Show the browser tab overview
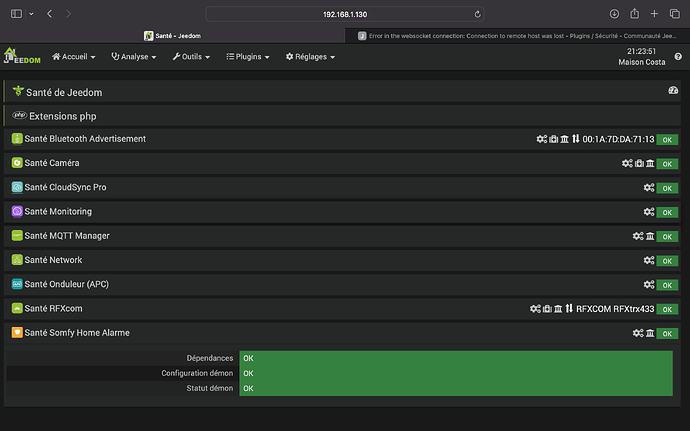 click(x=675, y=14)
